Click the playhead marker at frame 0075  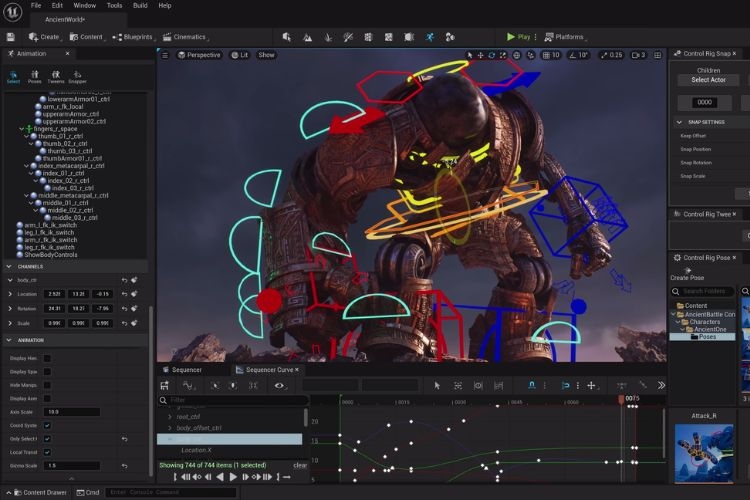[621, 398]
